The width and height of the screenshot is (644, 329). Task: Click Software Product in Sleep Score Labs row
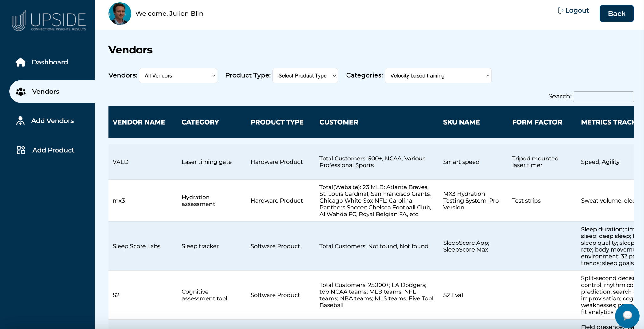coord(275,246)
